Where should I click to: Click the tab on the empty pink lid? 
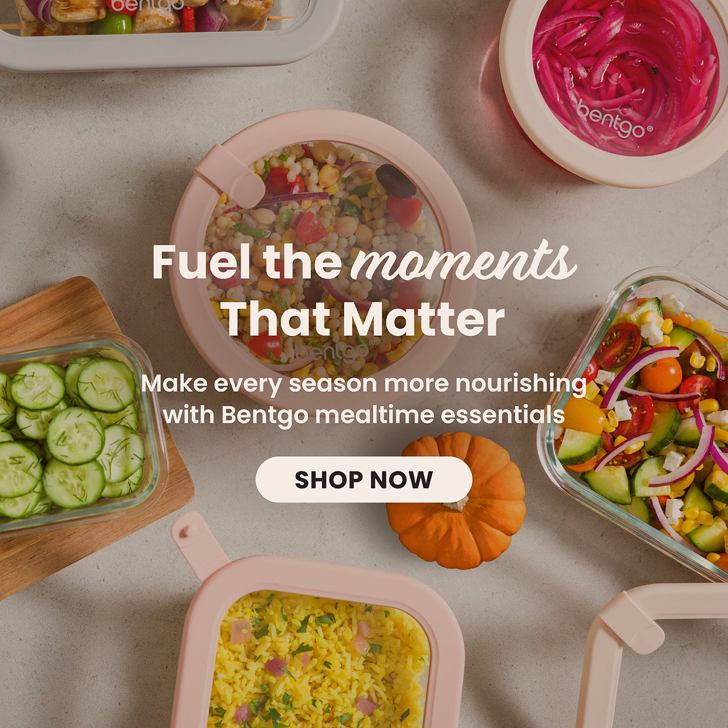[630, 623]
